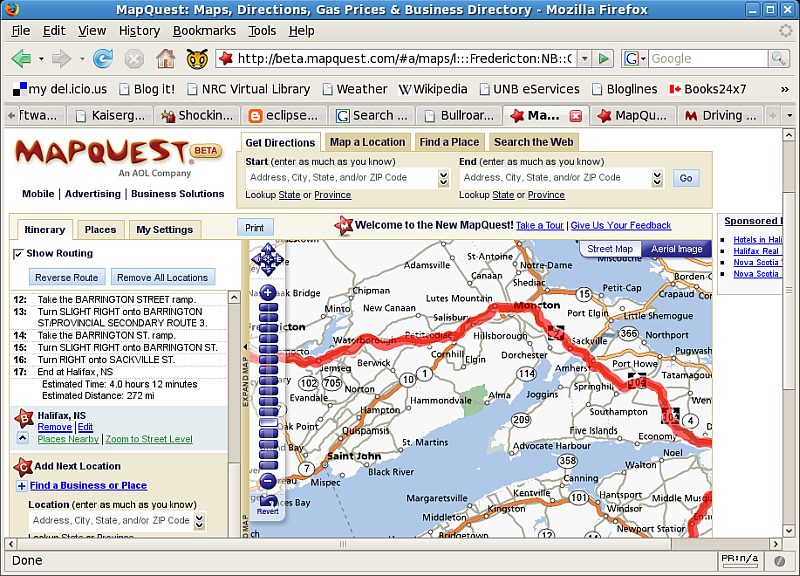The height and width of the screenshot is (576, 800).
Task: Select the Find a Place tab
Action: pos(449,142)
